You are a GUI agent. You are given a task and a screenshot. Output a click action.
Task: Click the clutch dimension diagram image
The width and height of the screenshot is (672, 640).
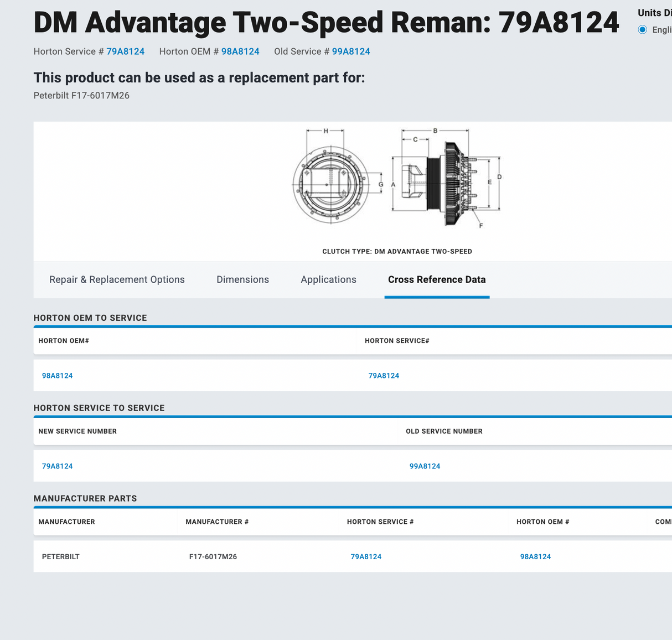(x=397, y=177)
